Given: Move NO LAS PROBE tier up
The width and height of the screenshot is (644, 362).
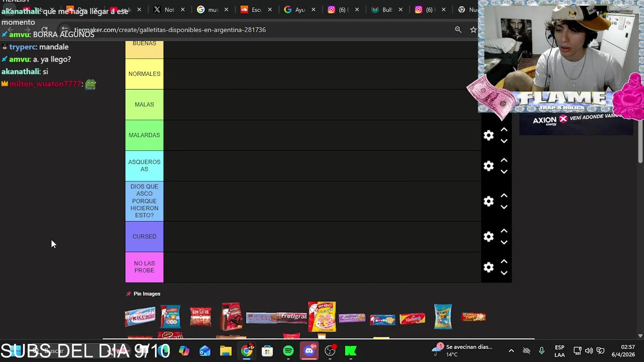Looking at the screenshot, I should tap(504, 261).
